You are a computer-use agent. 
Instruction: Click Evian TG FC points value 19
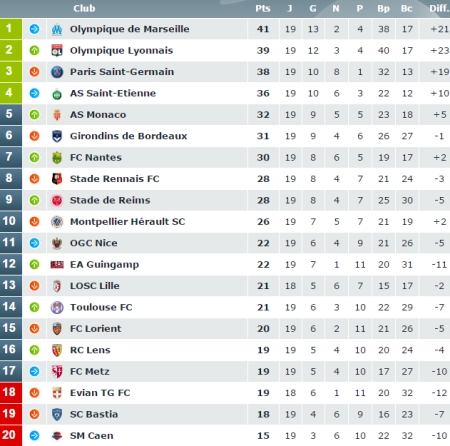[263, 393]
